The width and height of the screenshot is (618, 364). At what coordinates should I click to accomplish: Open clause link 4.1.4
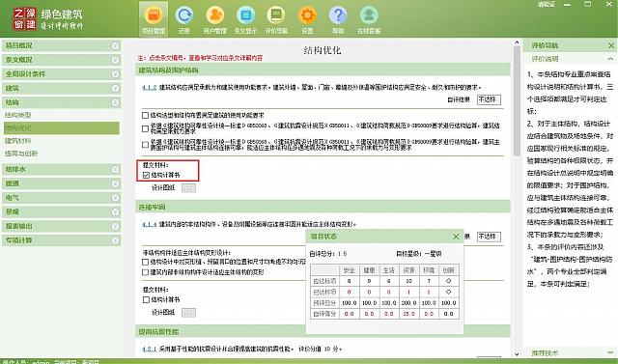(150, 224)
